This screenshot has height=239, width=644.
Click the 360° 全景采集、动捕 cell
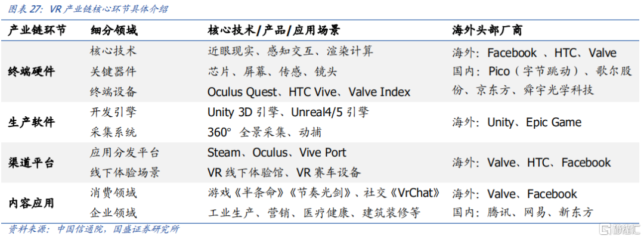(265, 132)
